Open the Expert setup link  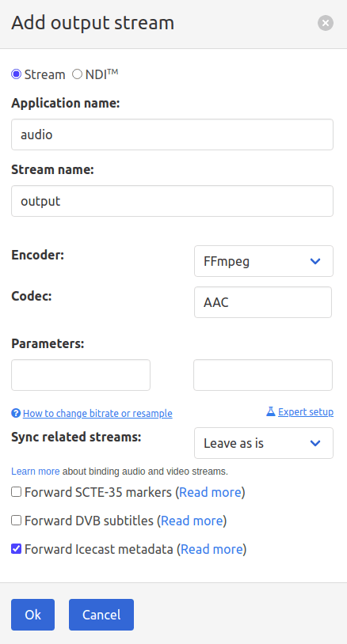click(x=306, y=411)
